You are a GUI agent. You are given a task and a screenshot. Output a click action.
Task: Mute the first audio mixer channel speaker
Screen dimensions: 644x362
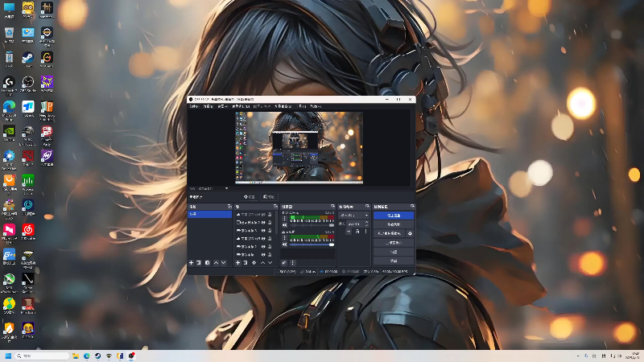tap(285, 225)
